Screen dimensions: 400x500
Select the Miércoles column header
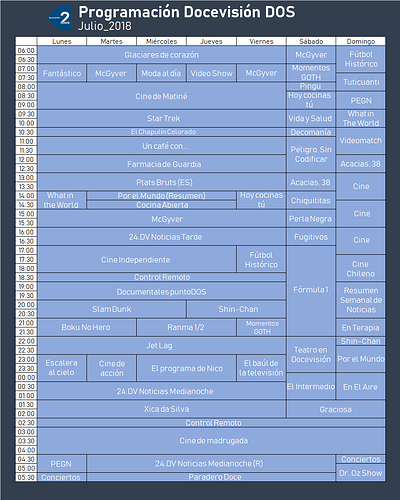click(161, 41)
